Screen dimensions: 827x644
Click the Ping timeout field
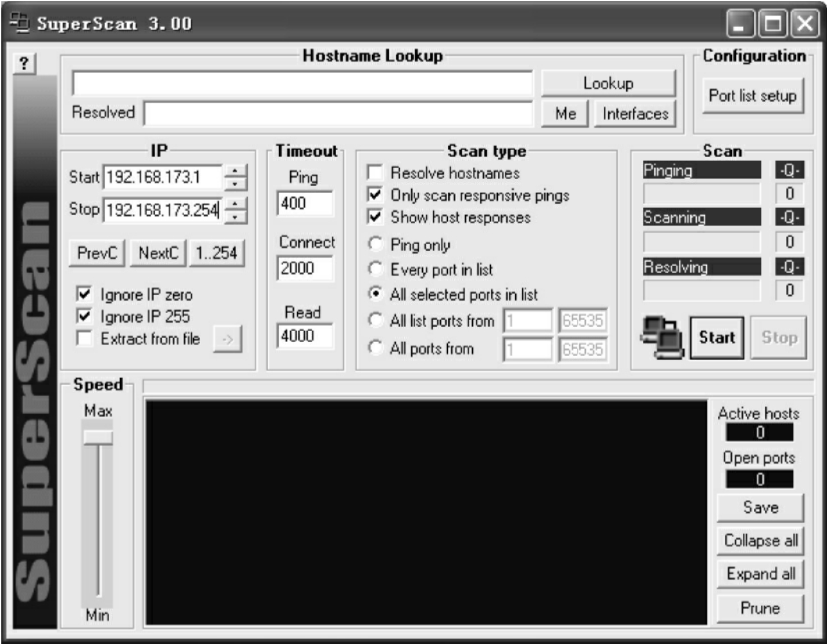pos(305,203)
